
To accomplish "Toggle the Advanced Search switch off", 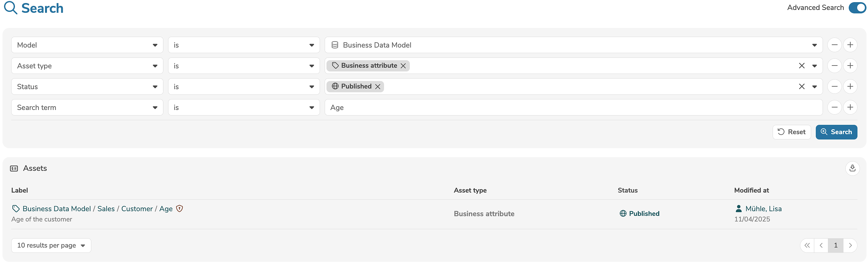I will 857,8.
